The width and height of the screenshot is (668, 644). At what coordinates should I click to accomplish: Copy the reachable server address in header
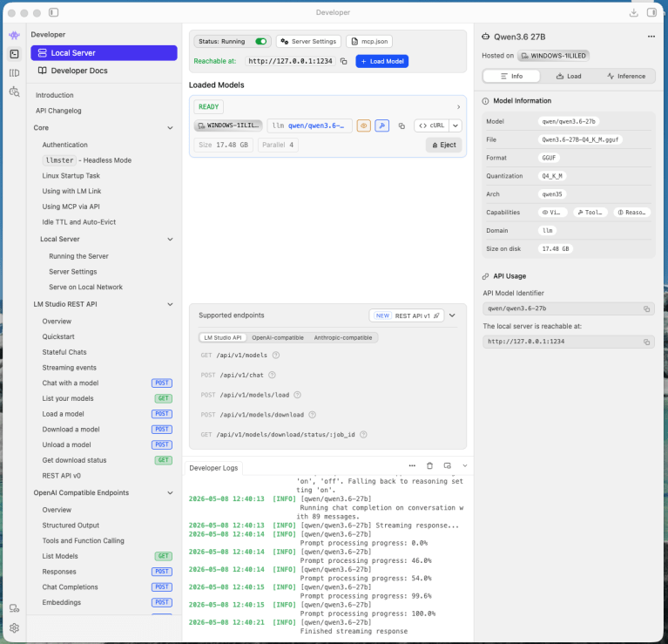(343, 61)
